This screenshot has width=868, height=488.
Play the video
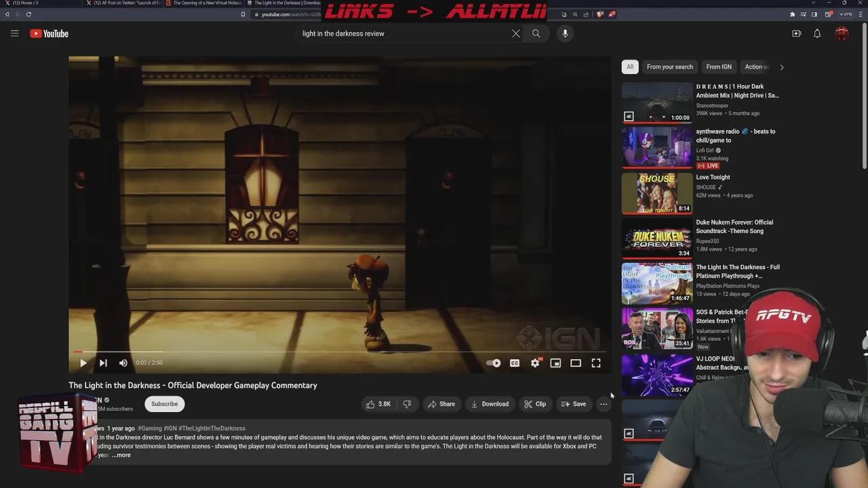pyautogui.click(x=83, y=363)
